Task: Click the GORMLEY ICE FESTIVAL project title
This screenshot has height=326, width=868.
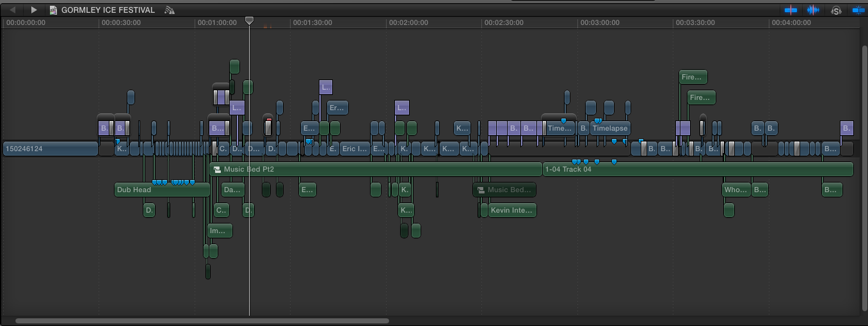Action: pyautogui.click(x=108, y=10)
